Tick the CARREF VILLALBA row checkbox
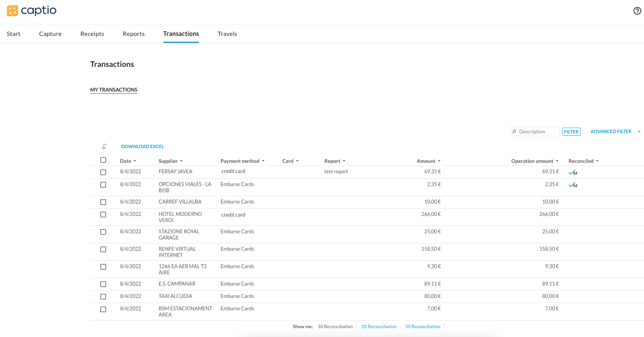644x337 pixels. (x=103, y=202)
